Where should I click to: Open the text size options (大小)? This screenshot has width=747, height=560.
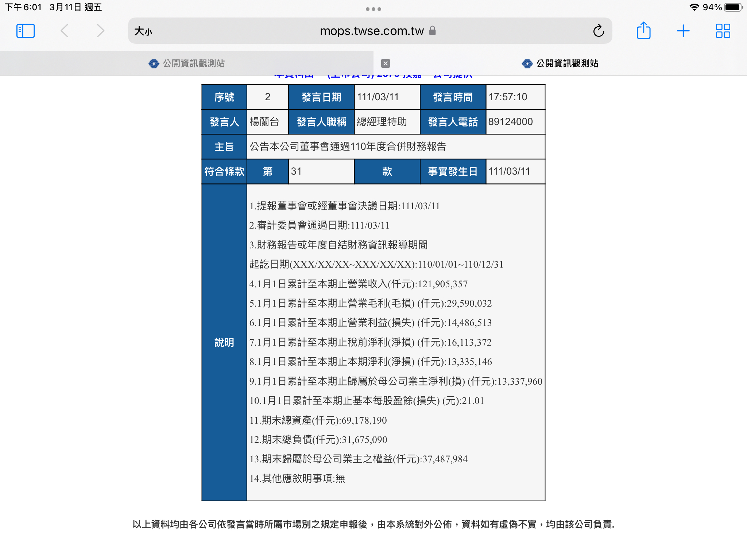click(x=143, y=31)
